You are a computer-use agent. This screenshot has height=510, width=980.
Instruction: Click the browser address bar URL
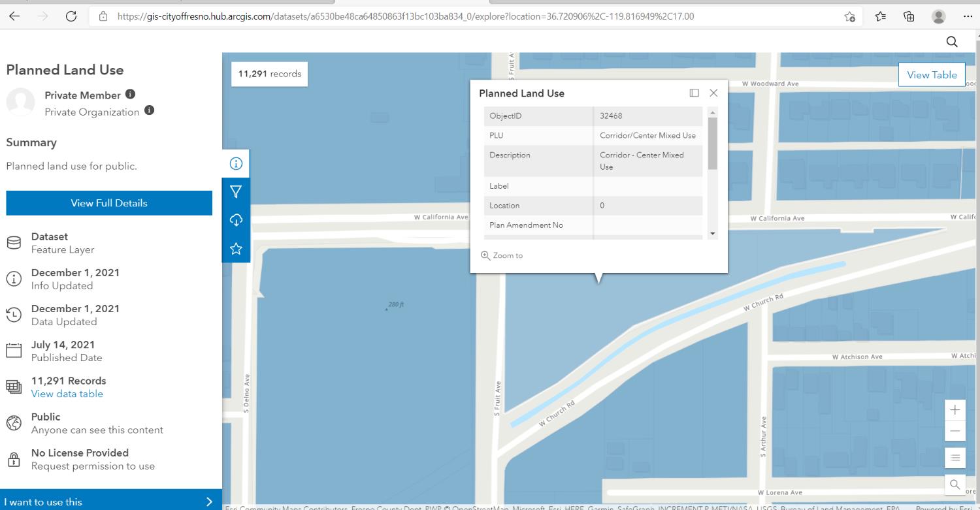[x=405, y=16]
